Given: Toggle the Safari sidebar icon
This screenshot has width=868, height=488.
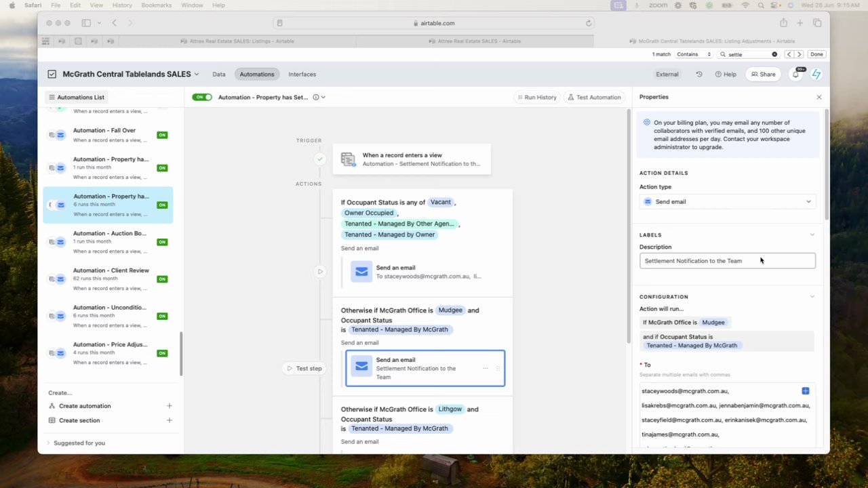Looking at the screenshot, I should click(x=86, y=23).
